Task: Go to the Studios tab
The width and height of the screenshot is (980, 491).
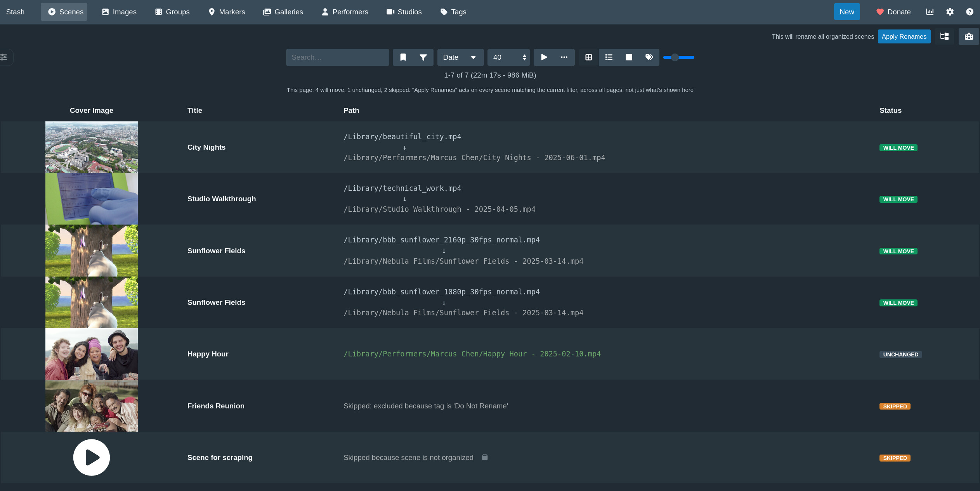Action: pyautogui.click(x=404, y=12)
